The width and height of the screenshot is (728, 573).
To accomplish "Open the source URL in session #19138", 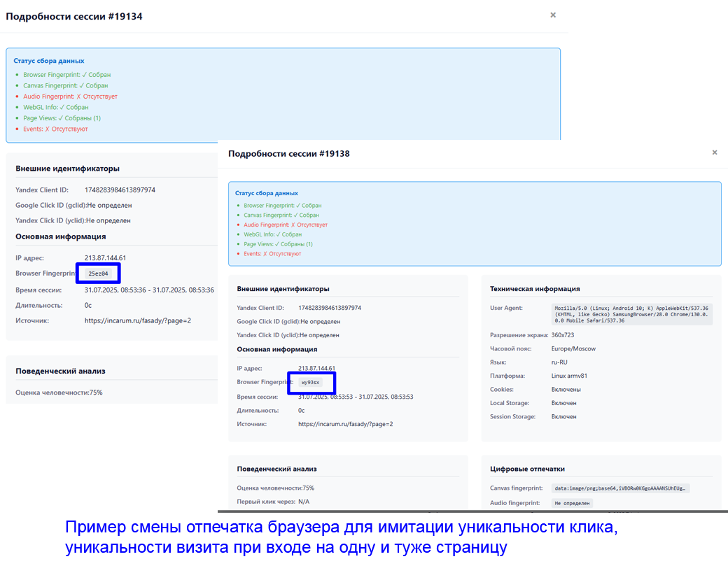I will click(x=345, y=424).
